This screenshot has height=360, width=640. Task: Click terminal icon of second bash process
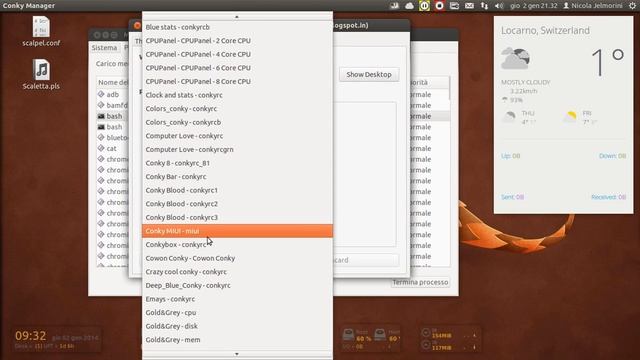(101, 127)
